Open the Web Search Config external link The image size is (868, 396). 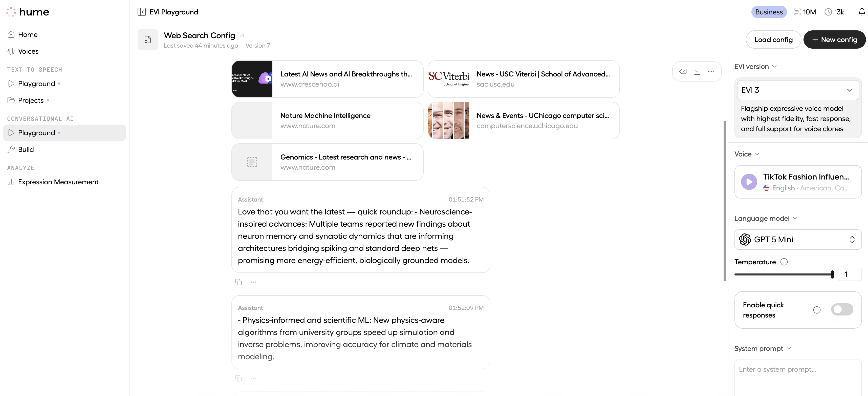tap(242, 35)
